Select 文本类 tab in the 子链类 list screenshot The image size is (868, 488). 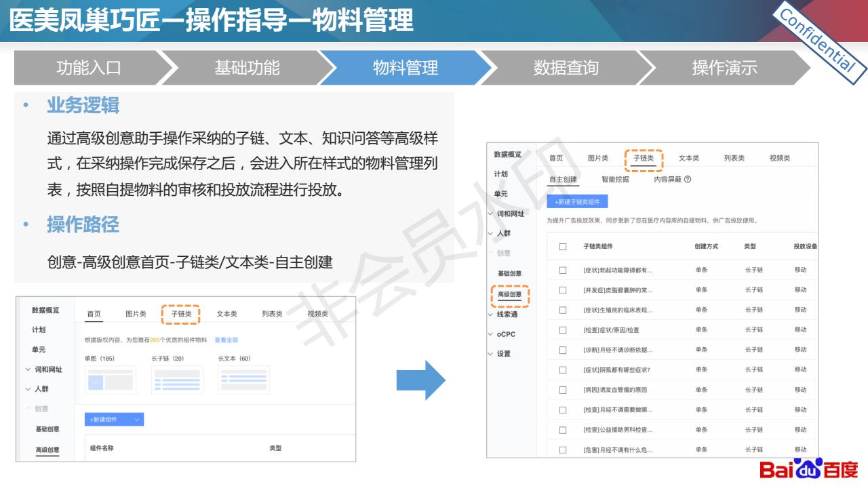689,158
